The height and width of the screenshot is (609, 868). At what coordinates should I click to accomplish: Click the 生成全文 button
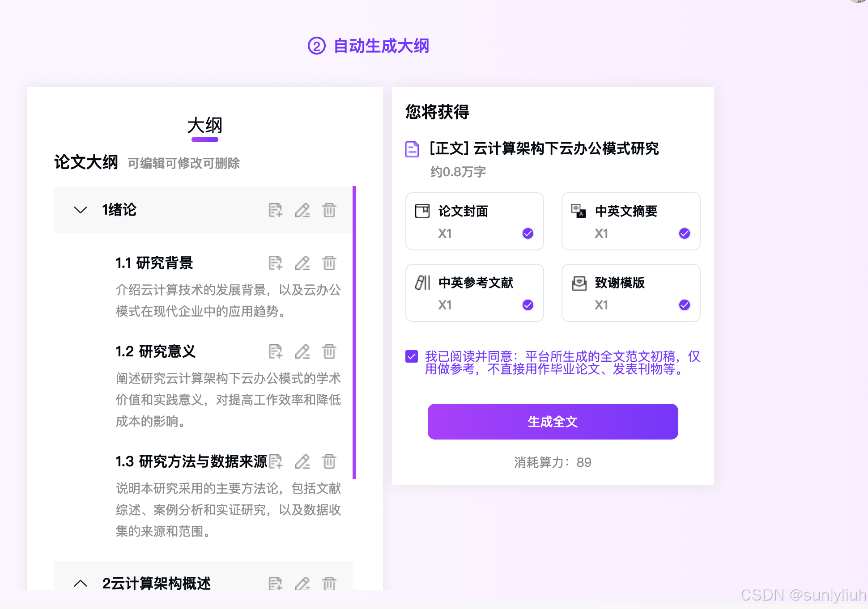pyautogui.click(x=553, y=422)
